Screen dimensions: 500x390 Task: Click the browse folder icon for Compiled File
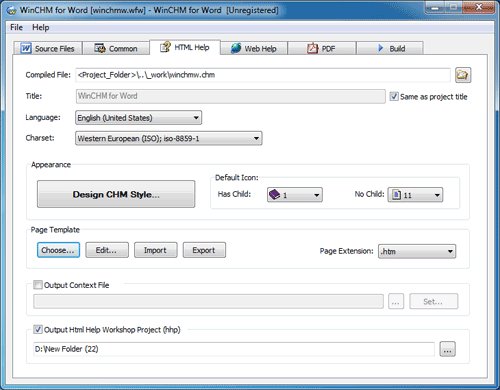click(463, 75)
